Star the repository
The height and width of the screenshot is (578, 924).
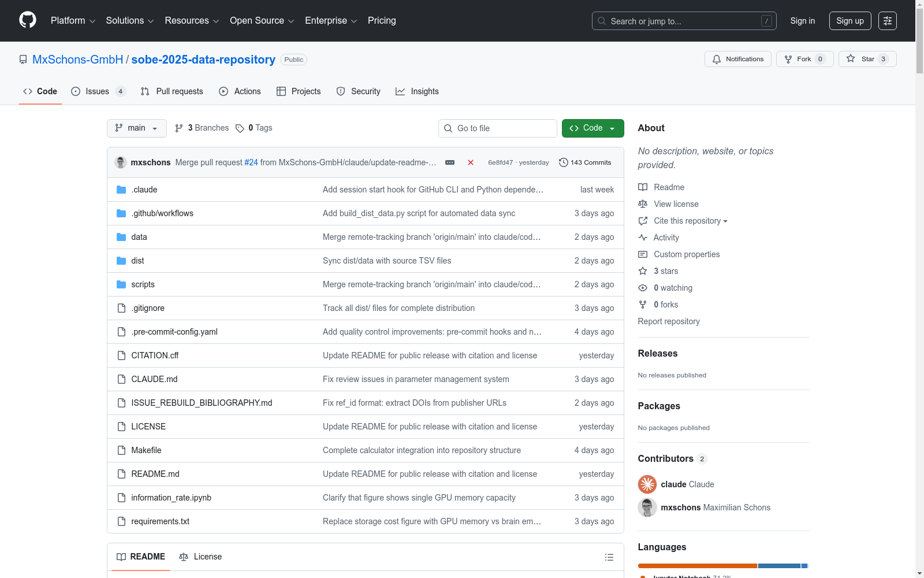click(867, 59)
